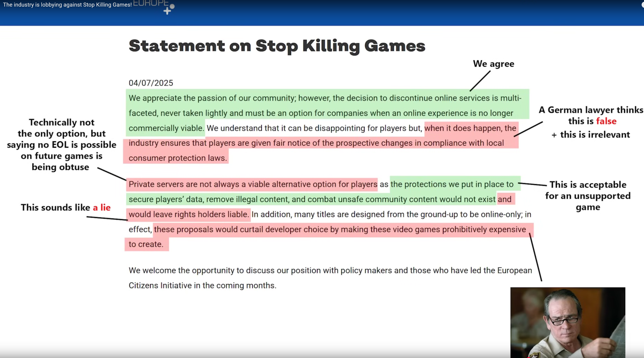Click the "We agree" annotation
The height and width of the screenshot is (358, 644).
pyautogui.click(x=493, y=64)
